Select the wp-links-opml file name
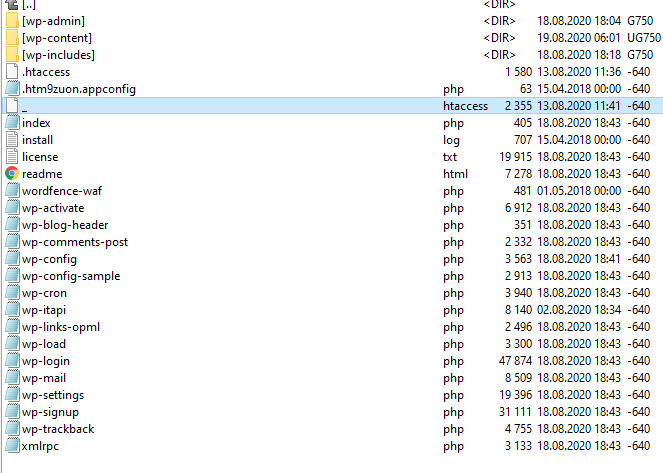Screen dimensions: 663x473 [61, 327]
